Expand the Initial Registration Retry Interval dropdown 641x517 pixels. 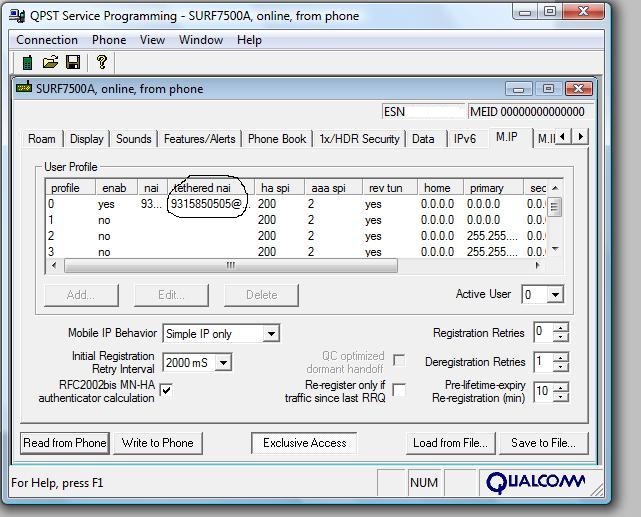click(223, 363)
